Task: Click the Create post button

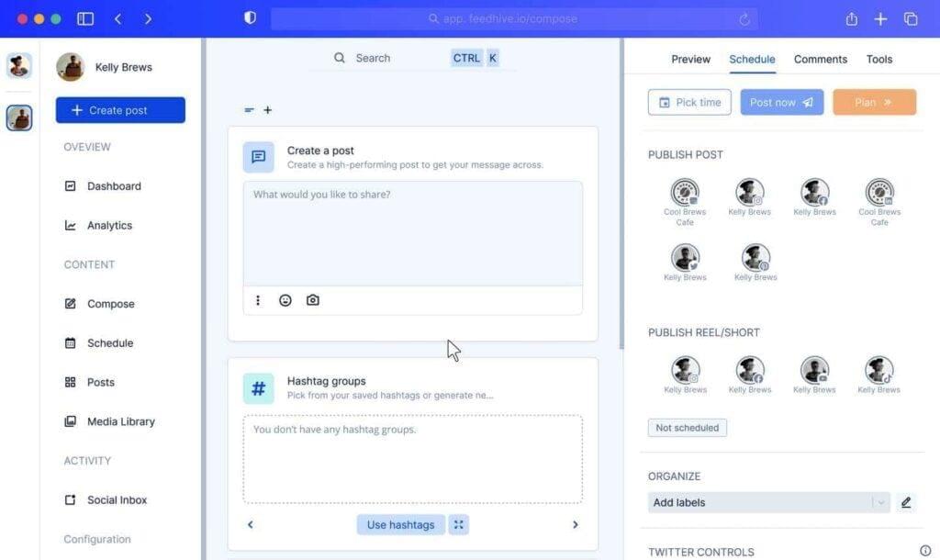Action: (120, 110)
